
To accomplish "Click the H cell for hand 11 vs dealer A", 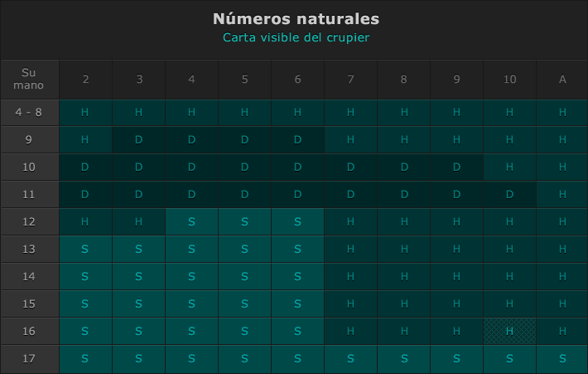I will [562, 195].
